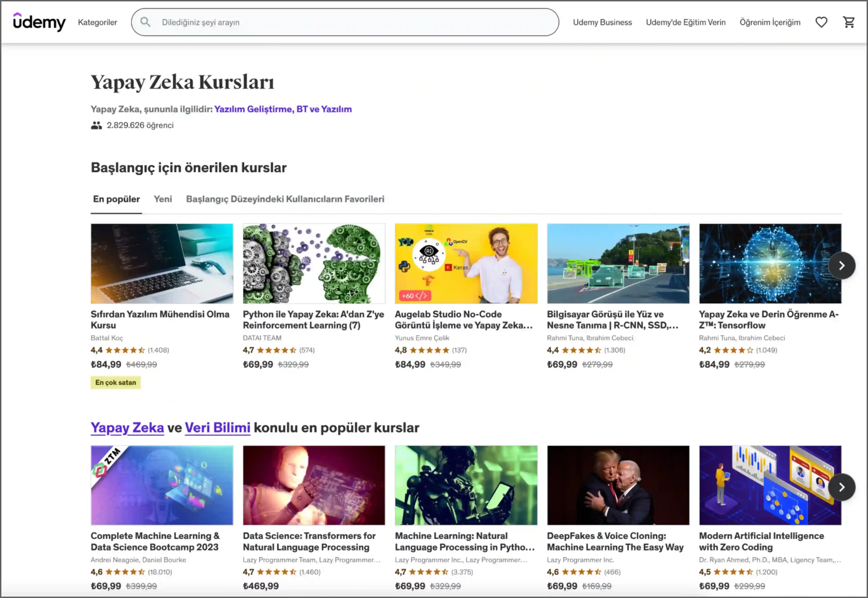Click the (1.408) review count
Screen dimensions: 868x598
(x=158, y=350)
